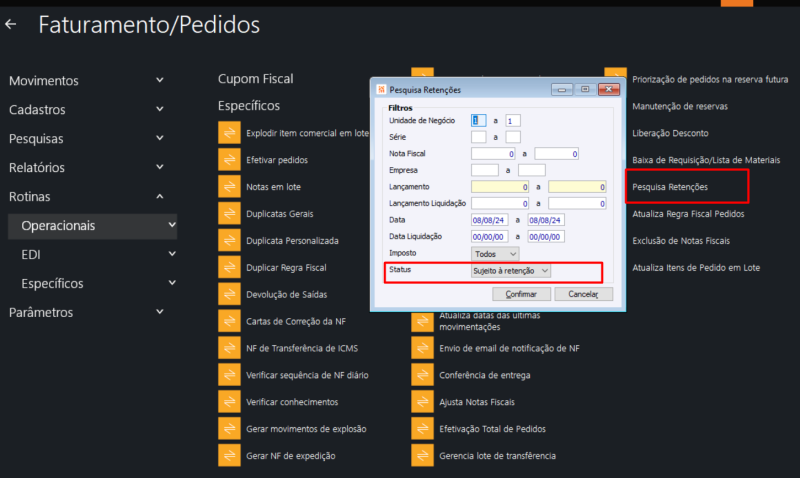
Task: Select the Cupom Fiscal heading
Action: (255, 79)
